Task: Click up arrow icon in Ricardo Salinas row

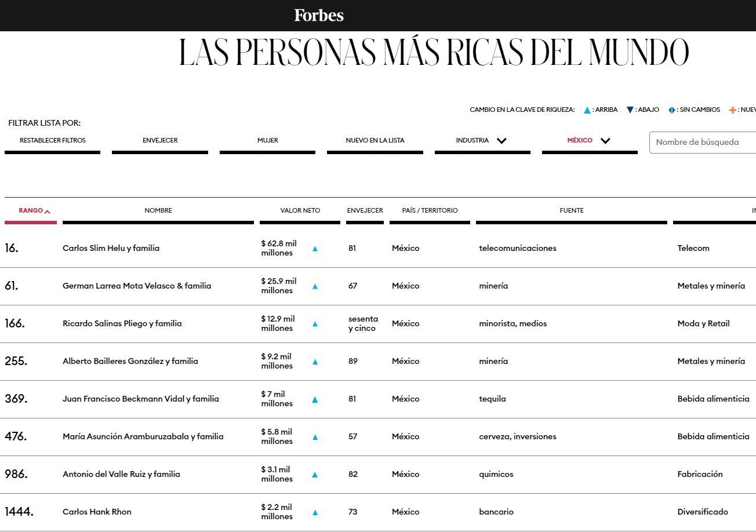Action: point(315,324)
